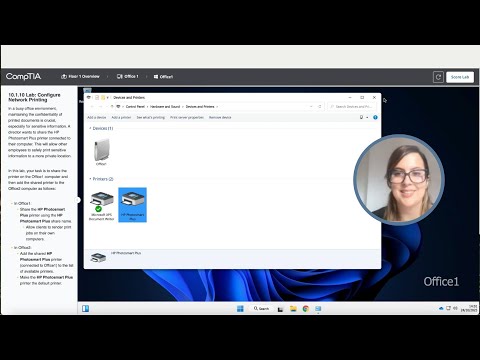The width and height of the screenshot is (480, 360).
Task: Click the refresh button beside address bar
Action: point(320,107)
